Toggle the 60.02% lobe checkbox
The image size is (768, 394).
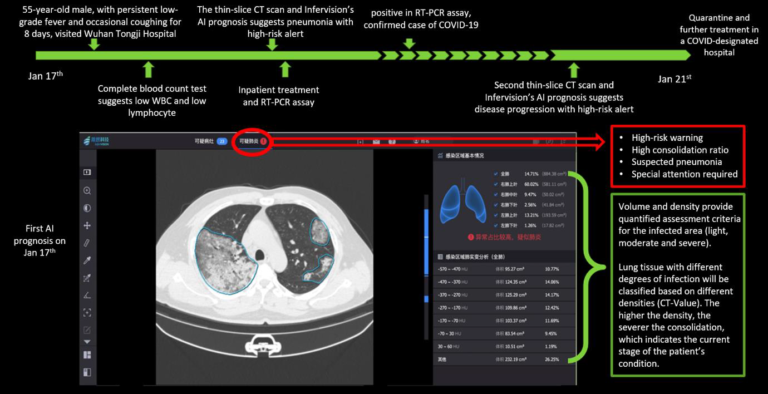point(497,184)
